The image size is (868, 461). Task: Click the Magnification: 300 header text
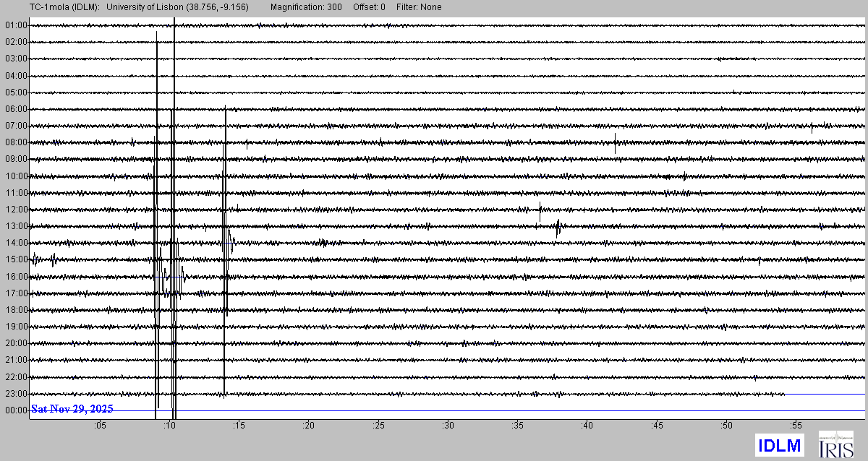(x=306, y=7)
